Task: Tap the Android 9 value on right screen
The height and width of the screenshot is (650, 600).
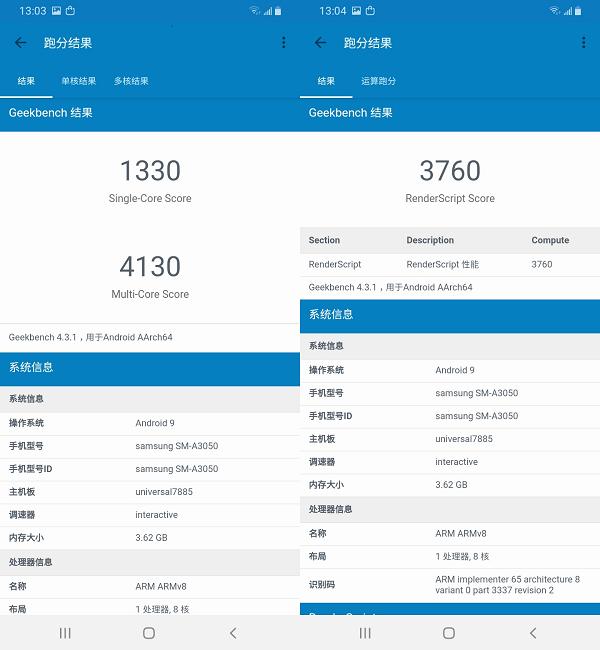Action: 454,370
